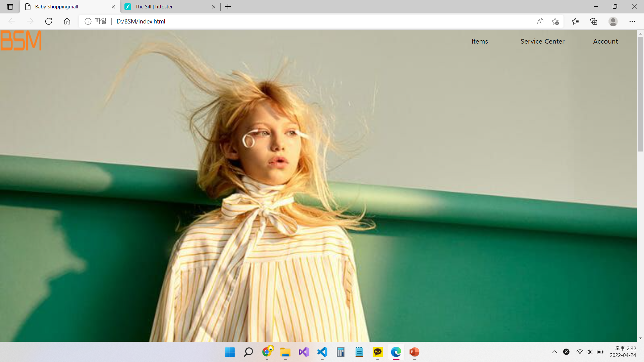The height and width of the screenshot is (362, 644).
Task: Open the tab actions menu icon
Action: pyautogui.click(x=10, y=7)
